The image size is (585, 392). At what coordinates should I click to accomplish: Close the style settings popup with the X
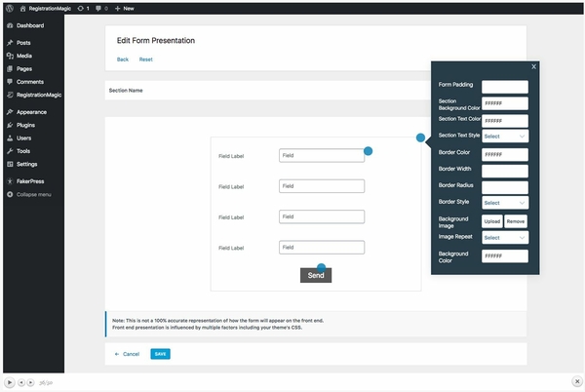pyautogui.click(x=533, y=67)
